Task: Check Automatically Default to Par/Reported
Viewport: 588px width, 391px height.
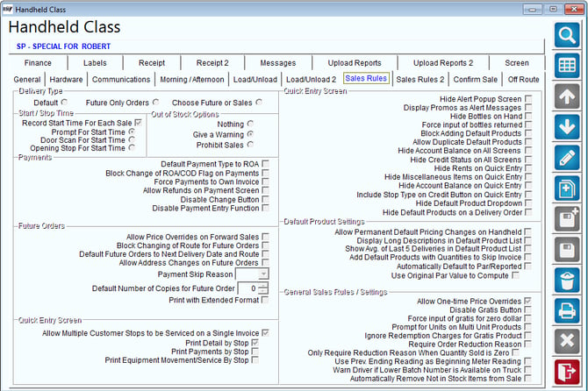Action: point(528,266)
